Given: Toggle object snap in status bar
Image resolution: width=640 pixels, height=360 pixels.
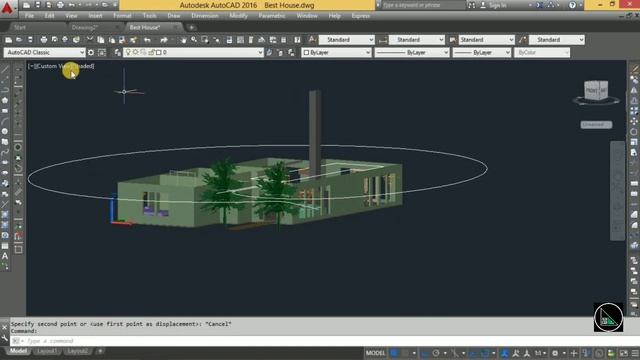Looking at the screenshot, I should coord(485,353).
